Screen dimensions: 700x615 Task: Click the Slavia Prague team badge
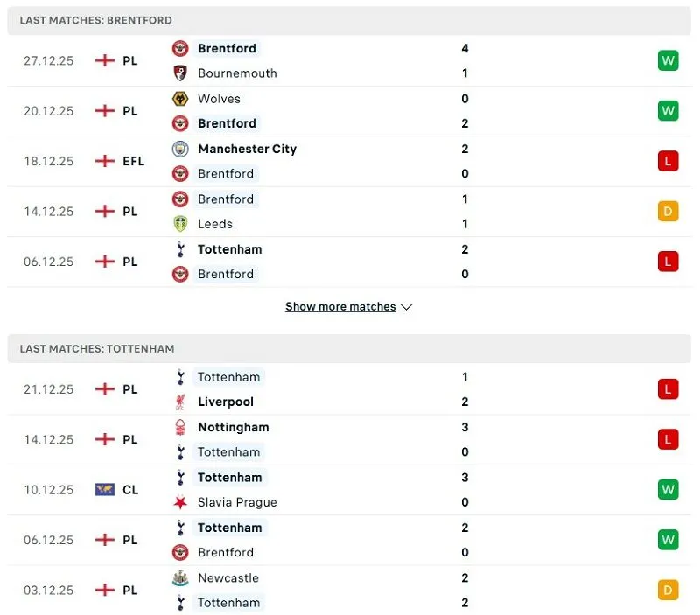pyautogui.click(x=180, y=502)
